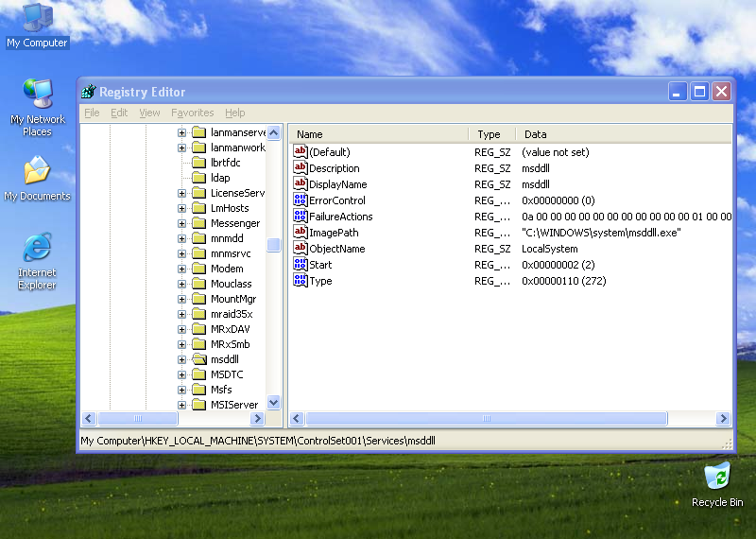Click values pane scroll right arrow

tap(723, 418)
